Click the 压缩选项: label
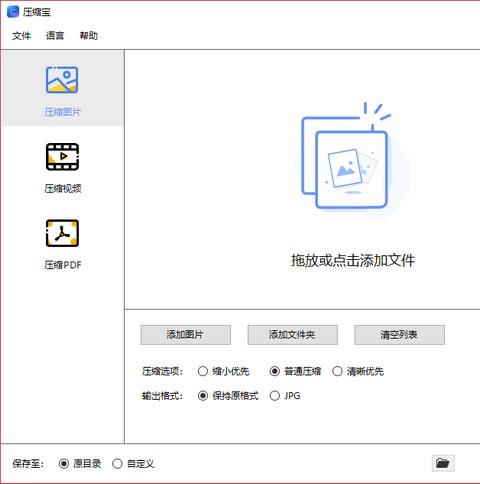Image resolution: width=480 pixels, height=484 pixels. click(162, 371)
